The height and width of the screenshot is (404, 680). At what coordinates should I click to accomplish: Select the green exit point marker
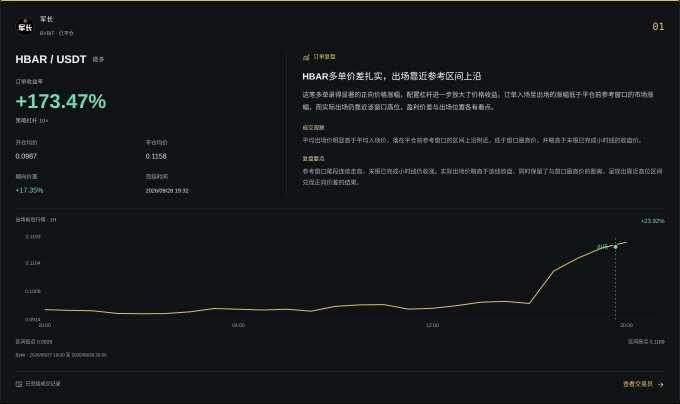tap(615, 247)
